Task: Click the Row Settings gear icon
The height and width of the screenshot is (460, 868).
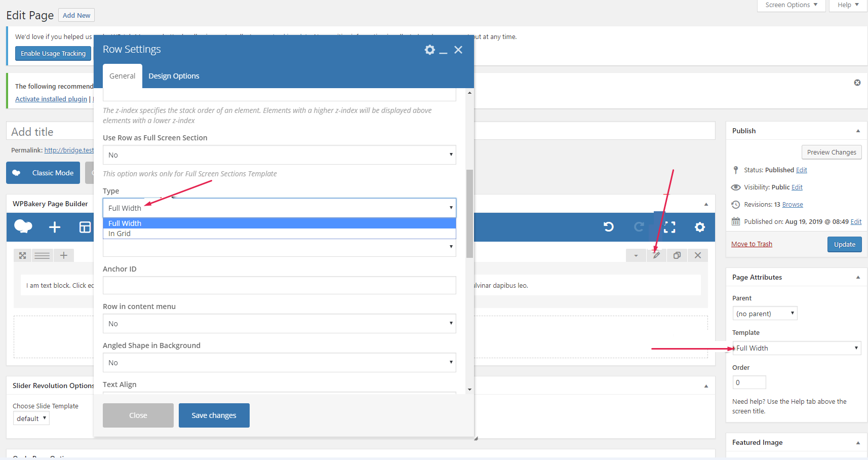Action: pos(429,50)
